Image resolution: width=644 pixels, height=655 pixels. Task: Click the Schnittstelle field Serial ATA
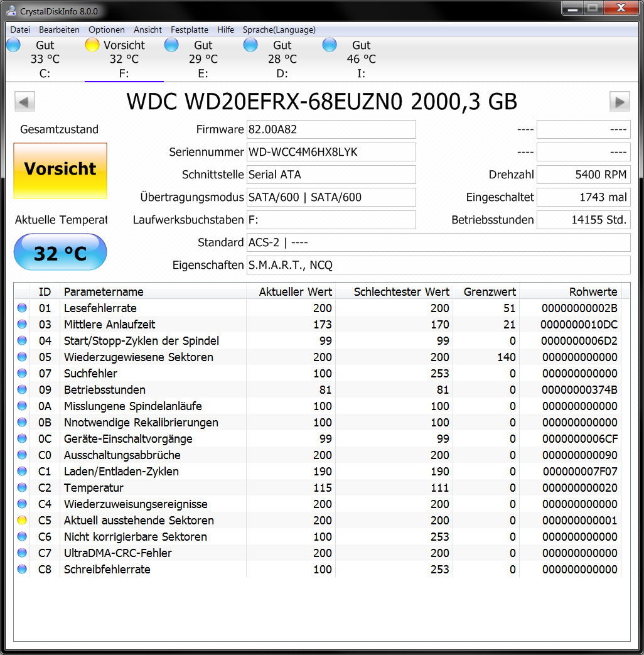pos(331,175)
